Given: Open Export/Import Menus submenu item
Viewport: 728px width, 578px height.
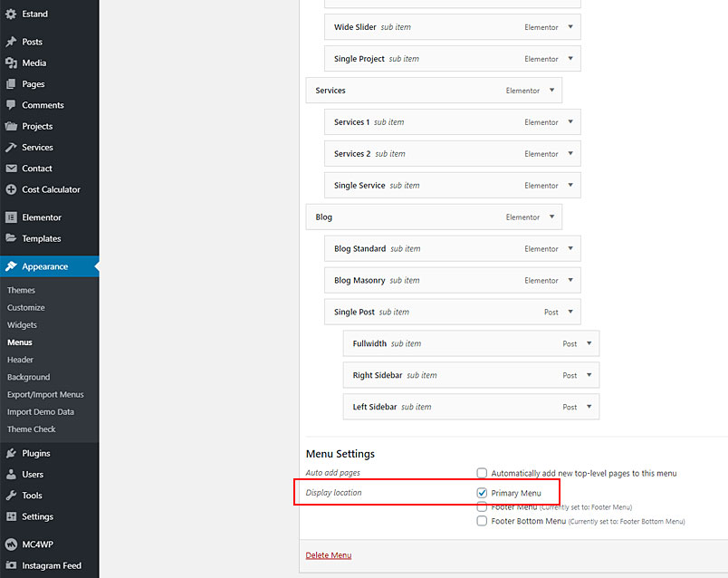Looking at the screenshot, I should click(x=45, y=394).
